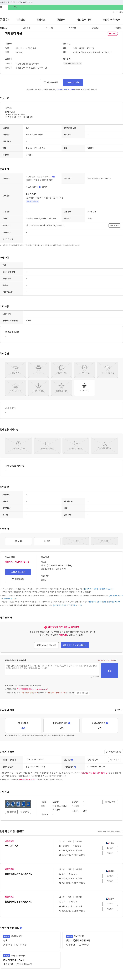The height and width of the screenshot is (980, 123).
Task: Click 고용24 입사지원 button under 접수 마감일
Action: click(18, 572)
